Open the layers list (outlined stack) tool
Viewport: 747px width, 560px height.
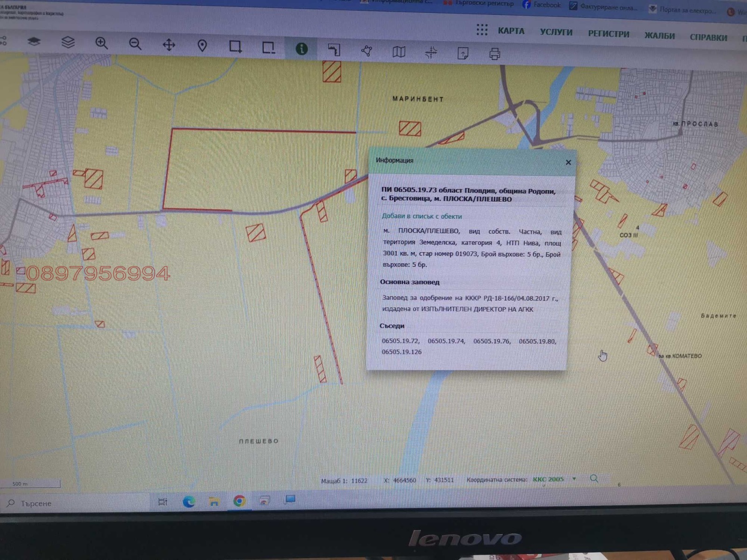[68, 42]
